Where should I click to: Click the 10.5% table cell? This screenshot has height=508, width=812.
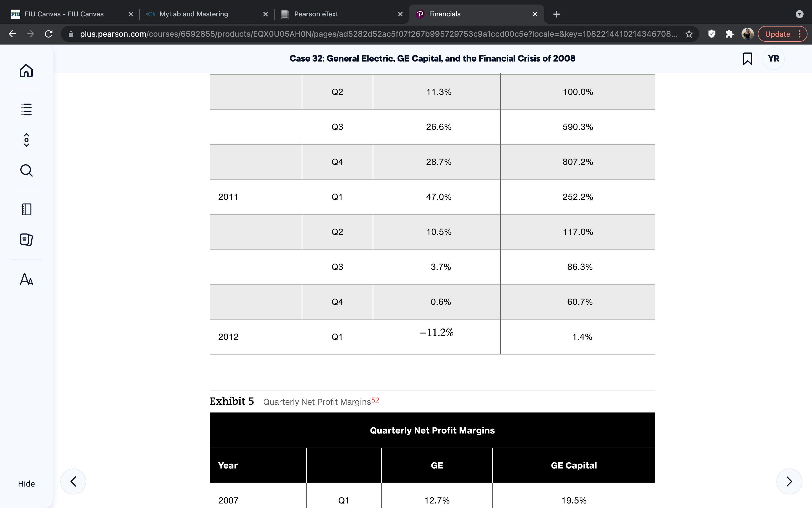[436, 231]
